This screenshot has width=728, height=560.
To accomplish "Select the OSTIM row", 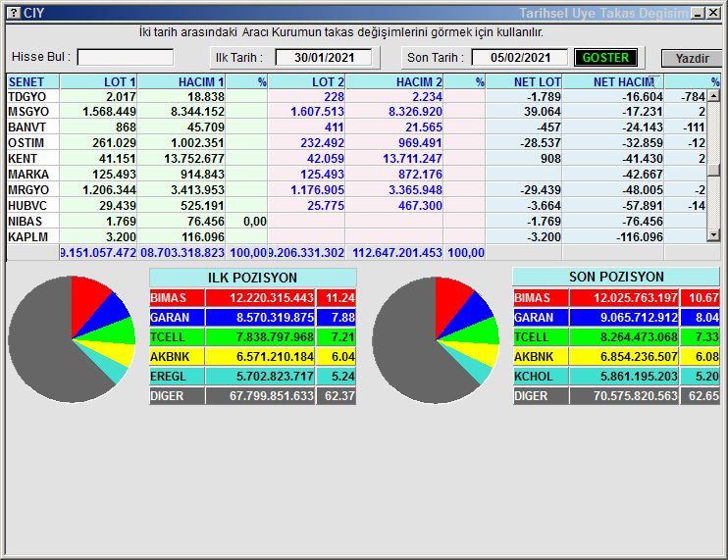I will tap(356, 143).
